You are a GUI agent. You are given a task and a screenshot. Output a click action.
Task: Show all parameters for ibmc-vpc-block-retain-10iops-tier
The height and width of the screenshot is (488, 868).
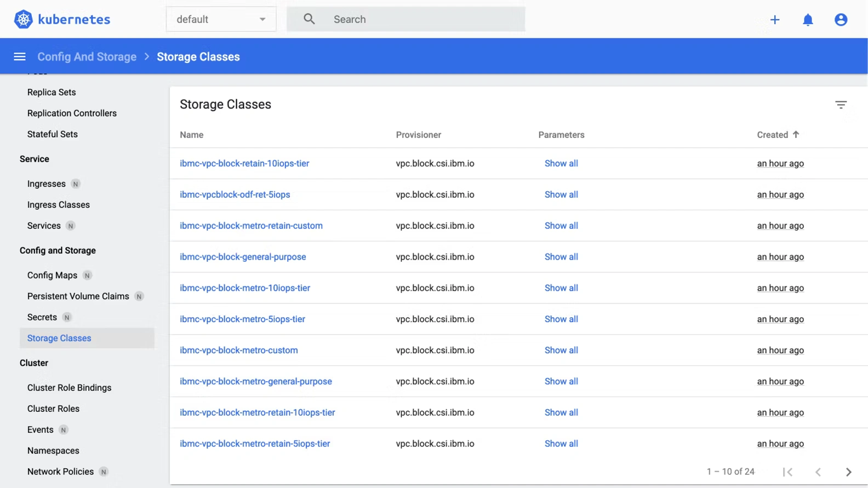(x=561, y=163)
